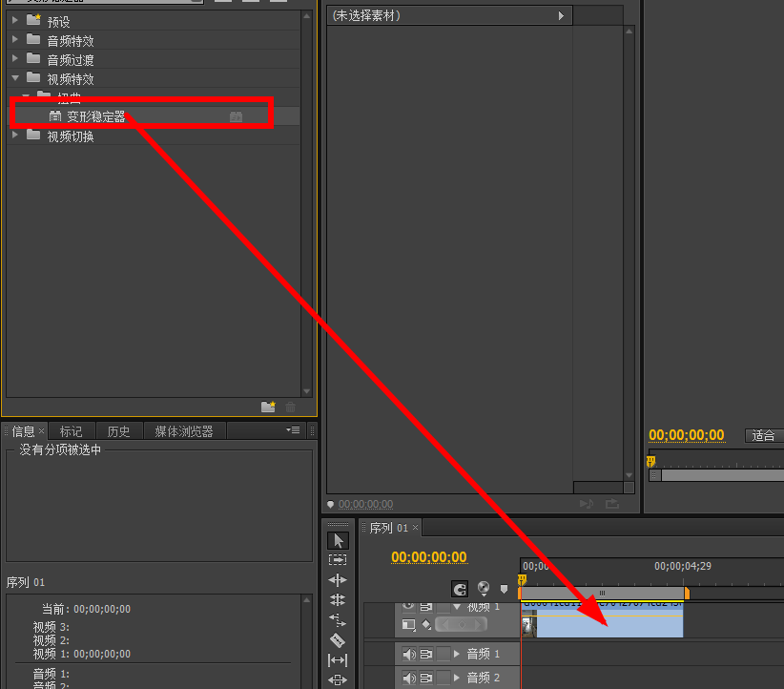784x689 pixels.
Task: Click the show keyframes diamond icon on 视频 1
Action: (426, 624)
